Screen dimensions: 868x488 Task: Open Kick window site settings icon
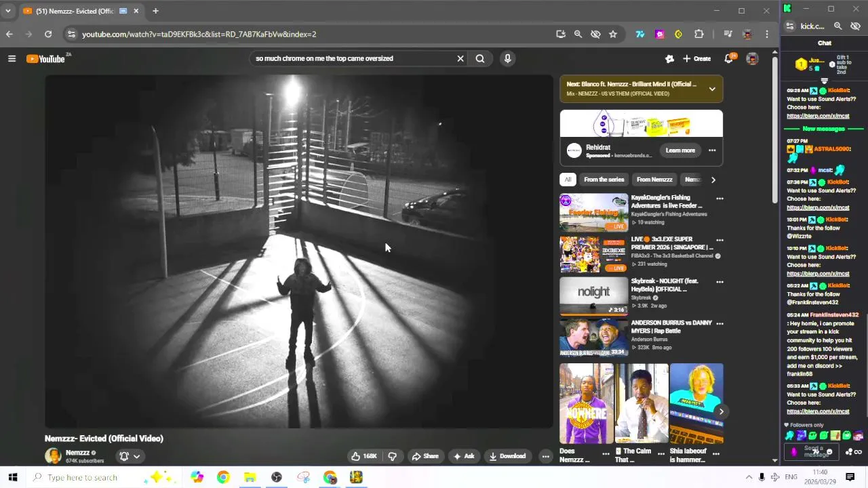click(790, 26)
